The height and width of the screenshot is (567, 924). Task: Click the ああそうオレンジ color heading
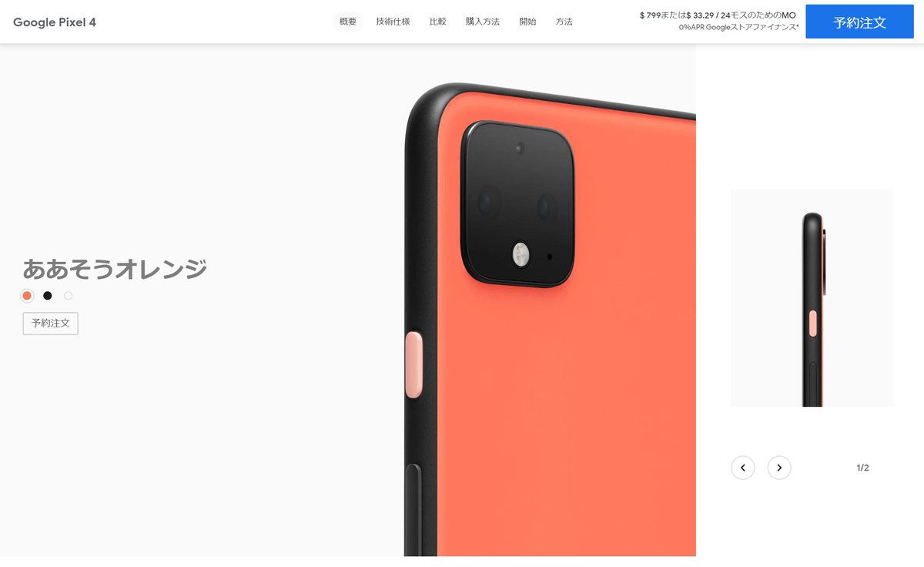point(115,269)
